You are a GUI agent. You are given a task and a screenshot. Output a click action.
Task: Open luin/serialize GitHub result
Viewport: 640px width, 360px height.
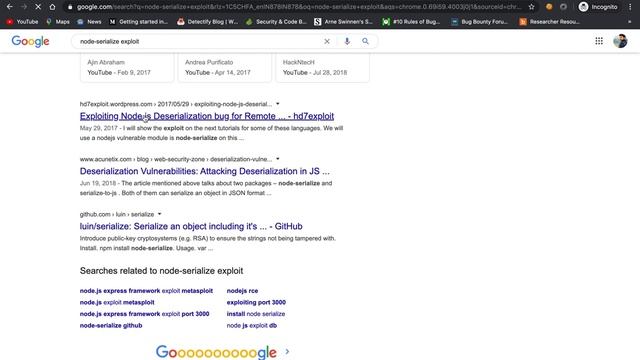point(191,226)
